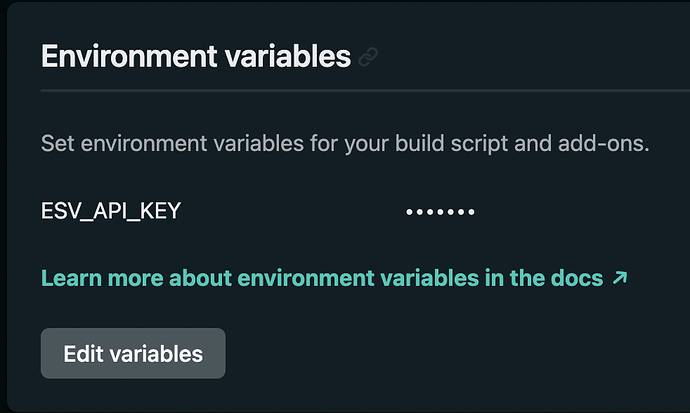Click the external arrow icon after docs link
The image size is (690, 413).
[x=620, y=278]
